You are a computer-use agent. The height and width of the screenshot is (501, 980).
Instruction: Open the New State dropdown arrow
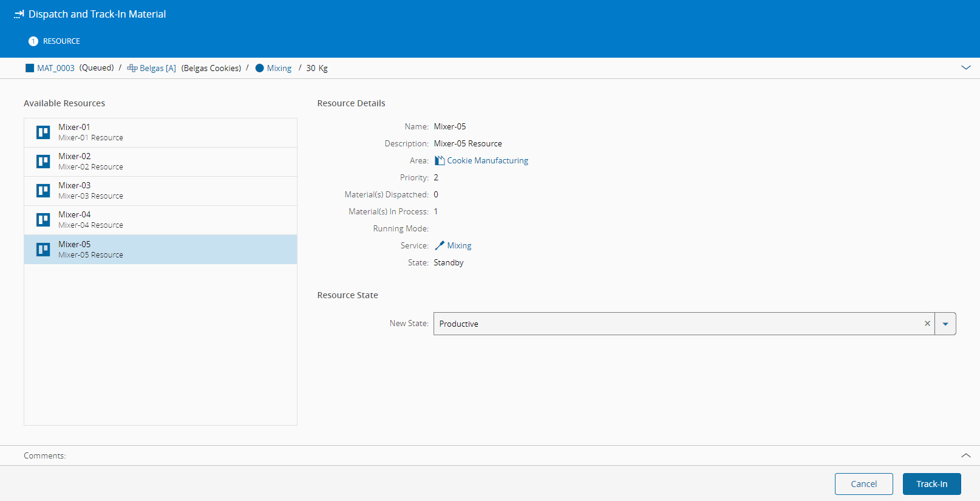click(x=945, y=324)
